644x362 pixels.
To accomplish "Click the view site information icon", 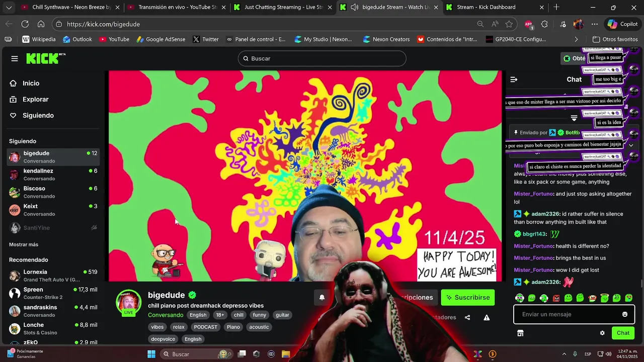I will [x=59, y=24].
